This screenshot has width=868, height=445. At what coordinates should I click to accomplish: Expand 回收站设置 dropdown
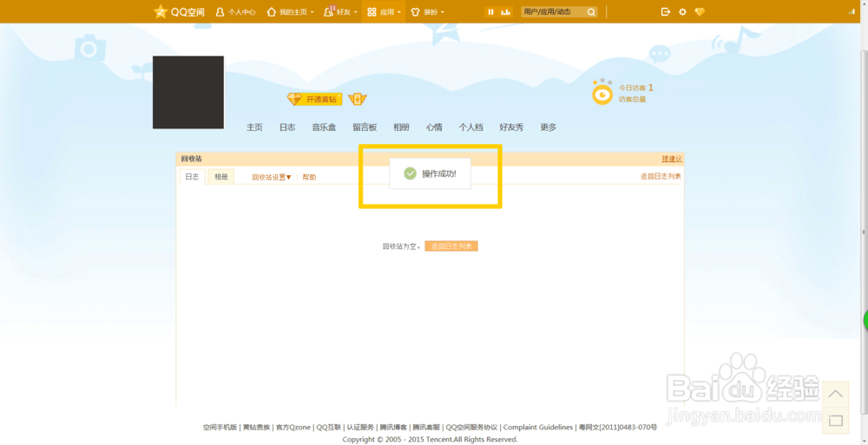coord(272,178)
